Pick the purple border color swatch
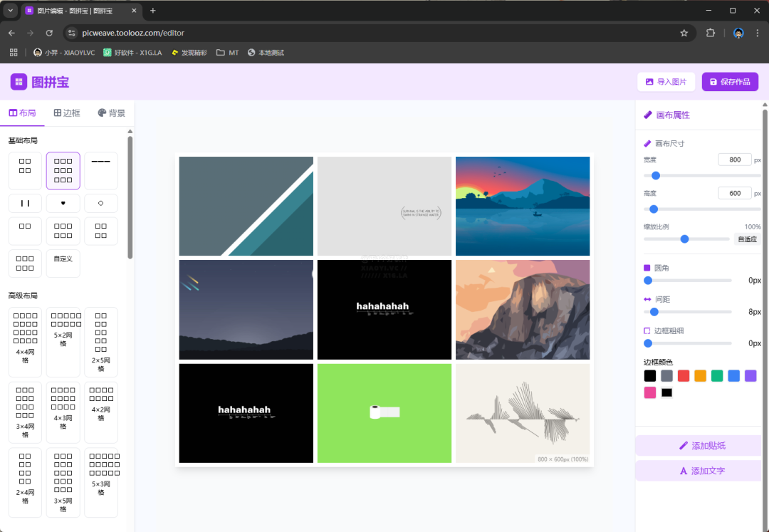769x532 pixels. coord(750,375)
